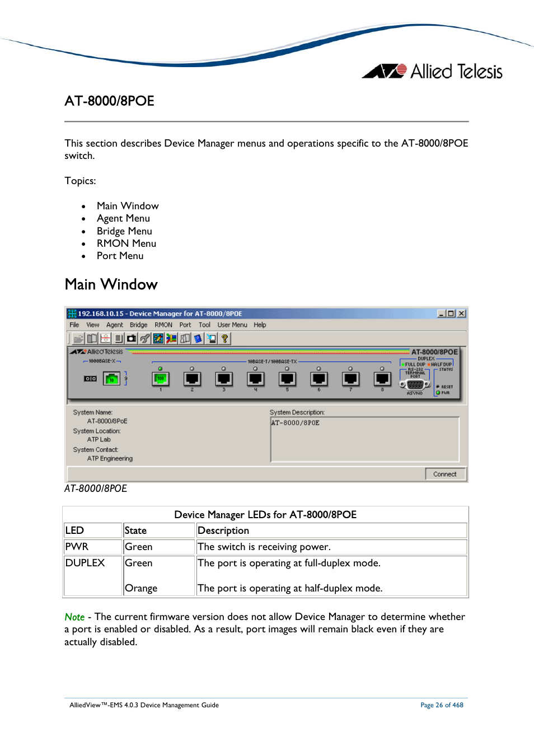Click 'Page 26 of 468' in the footer
Viewport: 534px width, 756px height.
(442, 705)
